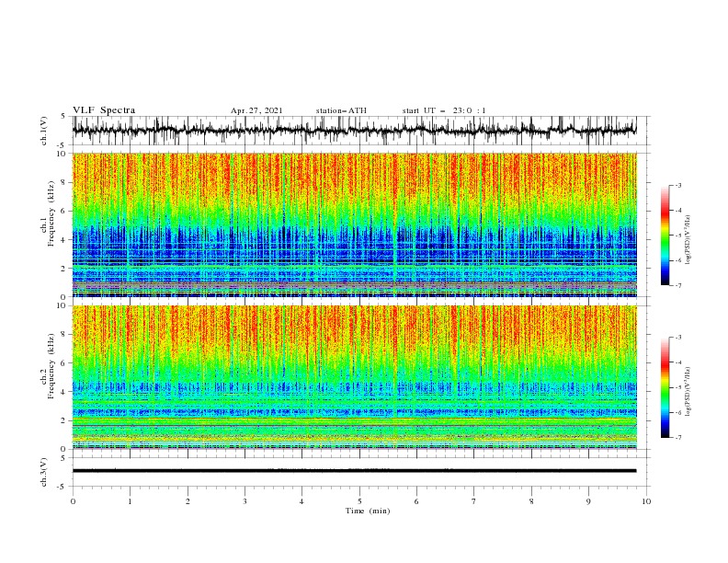728x563 pixels.
Task: Click the "6" kHz tick of ch.2 spectrogram
Action: tap(64, 363)
